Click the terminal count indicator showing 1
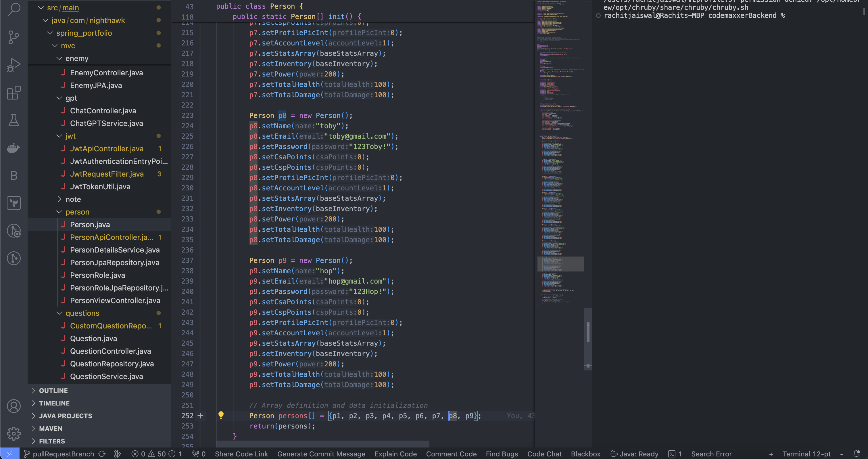Image resolution: width=868 pixels, height=459 pixels. coord(675,454)
